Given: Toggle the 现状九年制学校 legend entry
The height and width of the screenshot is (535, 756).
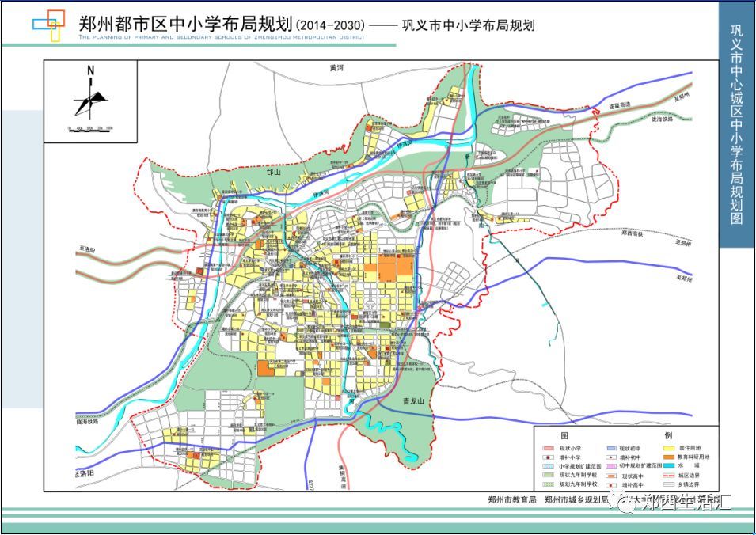Looking at the screenshot, I should tap(548, 476).
